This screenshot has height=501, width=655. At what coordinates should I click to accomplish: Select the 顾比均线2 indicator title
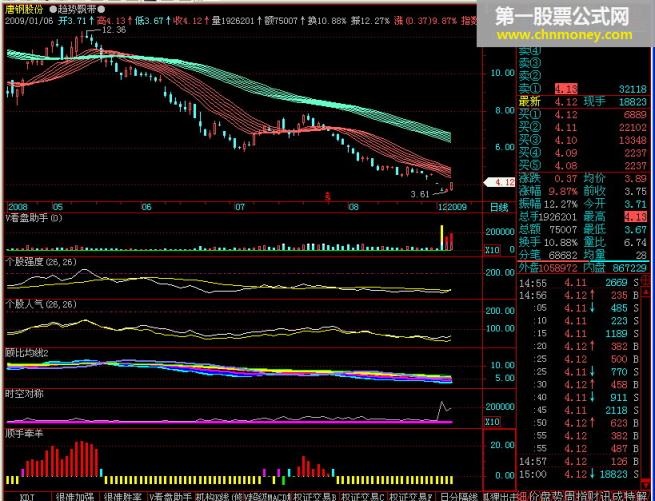click(27, 353)
